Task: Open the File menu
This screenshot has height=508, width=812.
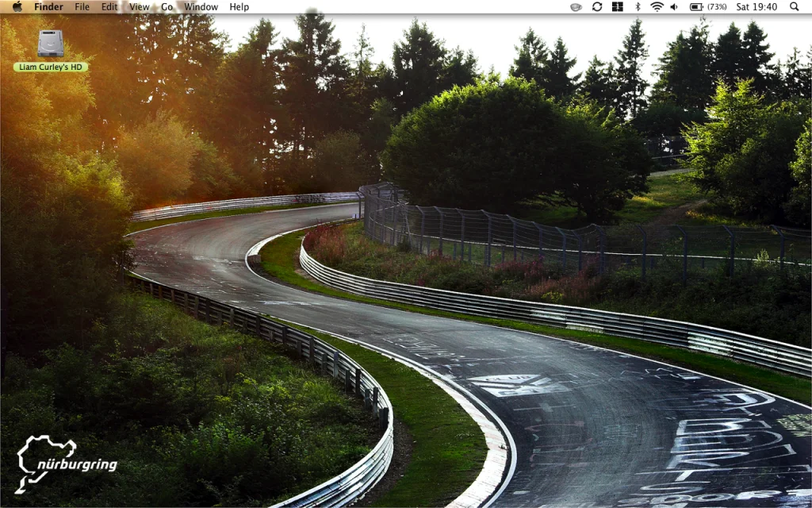Action: pyautogui.click(x=82, y=6)
